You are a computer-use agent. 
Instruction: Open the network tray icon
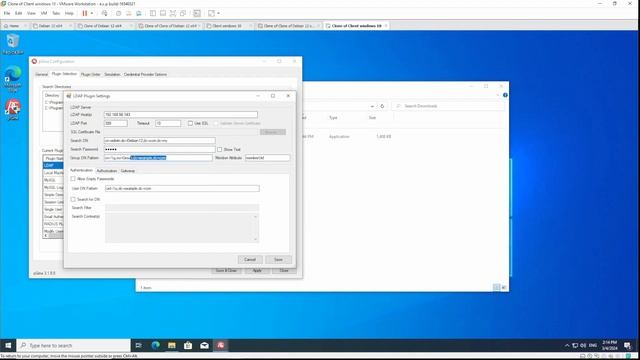click(x=575, y=345)
